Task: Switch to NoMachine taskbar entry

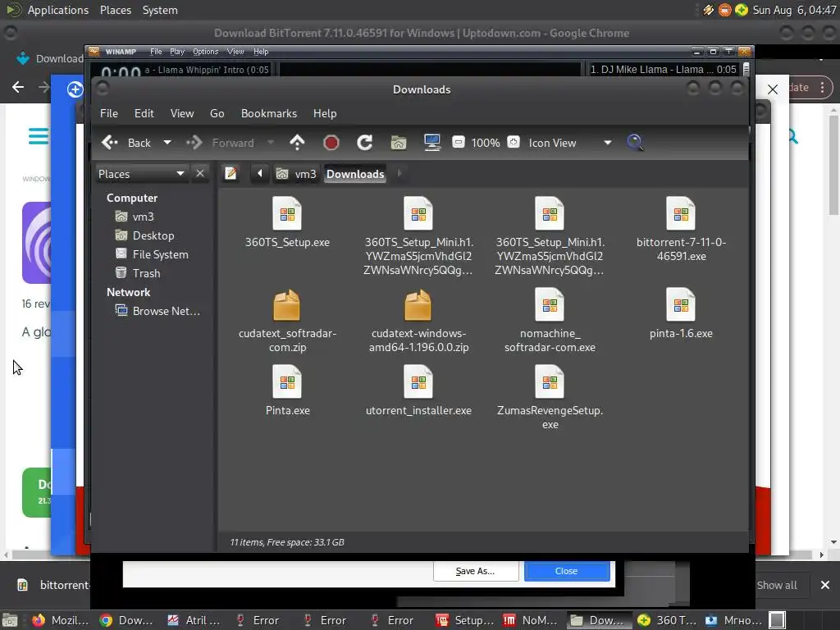Action: [531, 620]
